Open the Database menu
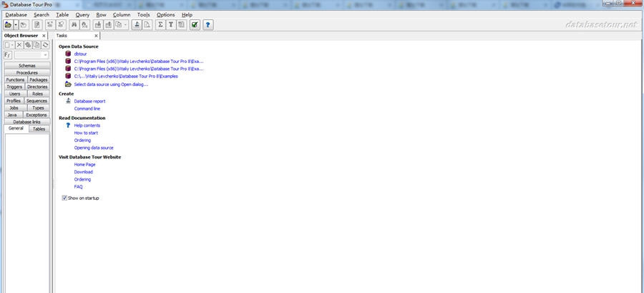644x293 pixels. point(16,14)
